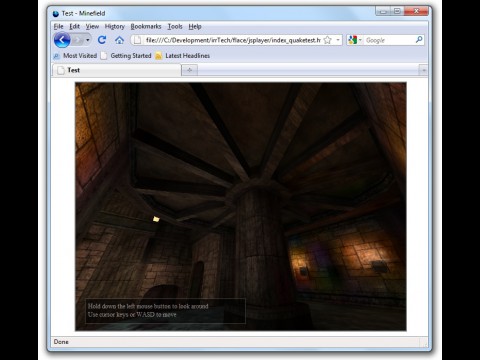Click inside the 3D Quake scene canvas
This screenshot has width=480, height=360.
(x=241, y=206)
